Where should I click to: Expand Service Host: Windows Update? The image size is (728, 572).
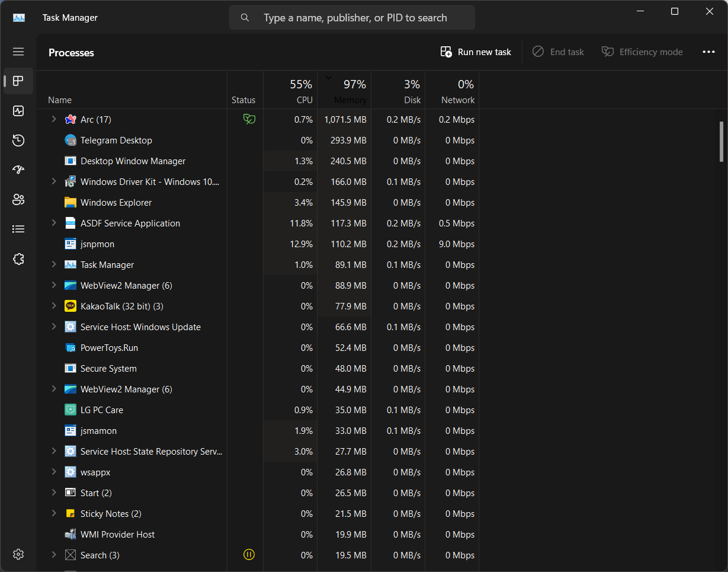[x=54, y=327]
